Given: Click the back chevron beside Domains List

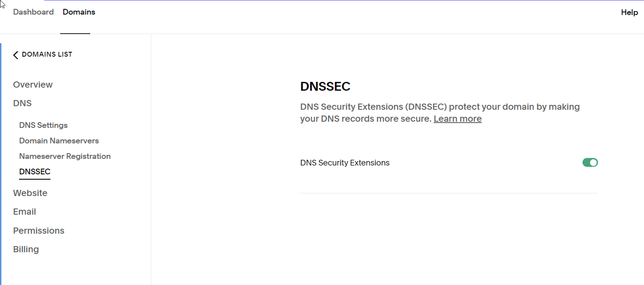Looking at the screenshot, I should pos(16,55).
